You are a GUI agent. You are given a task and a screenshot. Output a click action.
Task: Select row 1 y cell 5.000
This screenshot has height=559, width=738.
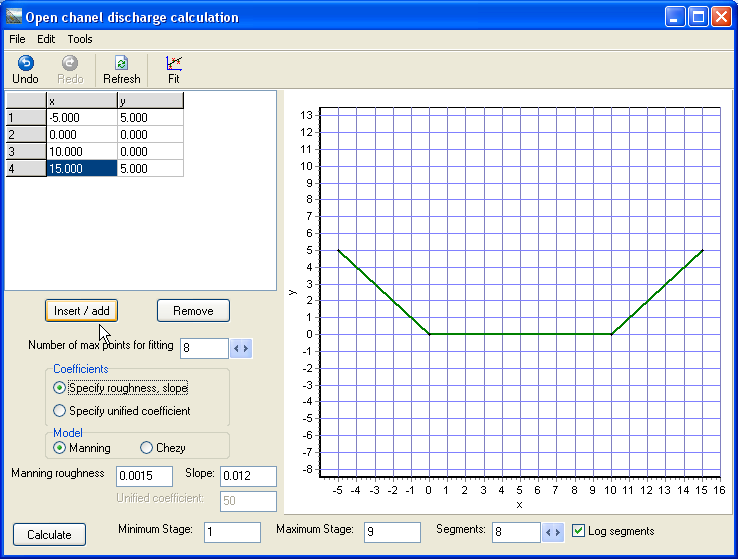(x=151, y=118)
